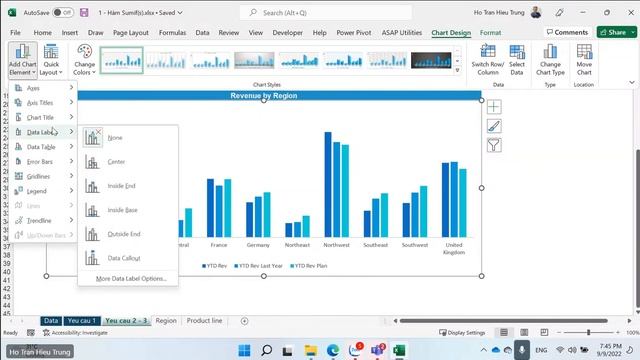The height and width of the screenshot is (360, 640).
Task: Click the Save icon in title bar
Action: 84,13
